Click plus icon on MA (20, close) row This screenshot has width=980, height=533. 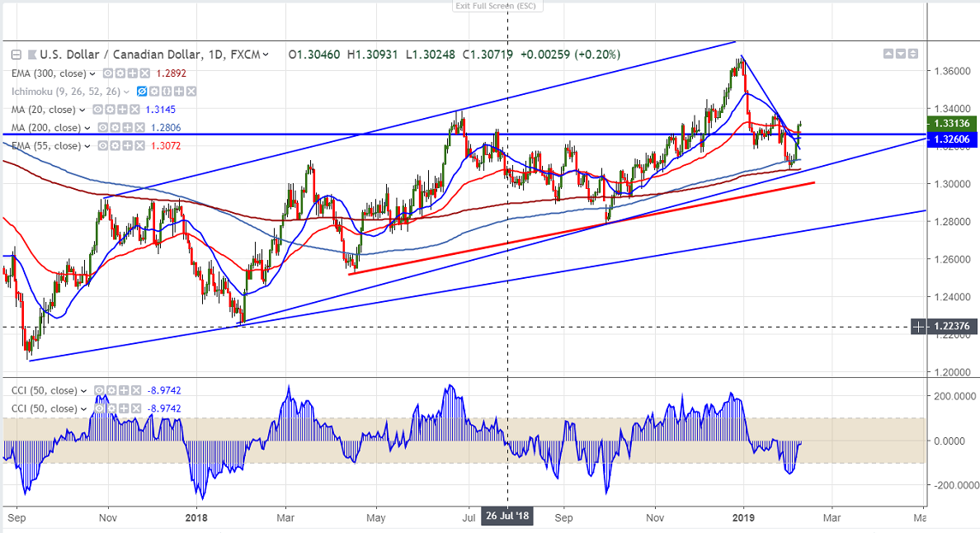click(x=122, y=110)
